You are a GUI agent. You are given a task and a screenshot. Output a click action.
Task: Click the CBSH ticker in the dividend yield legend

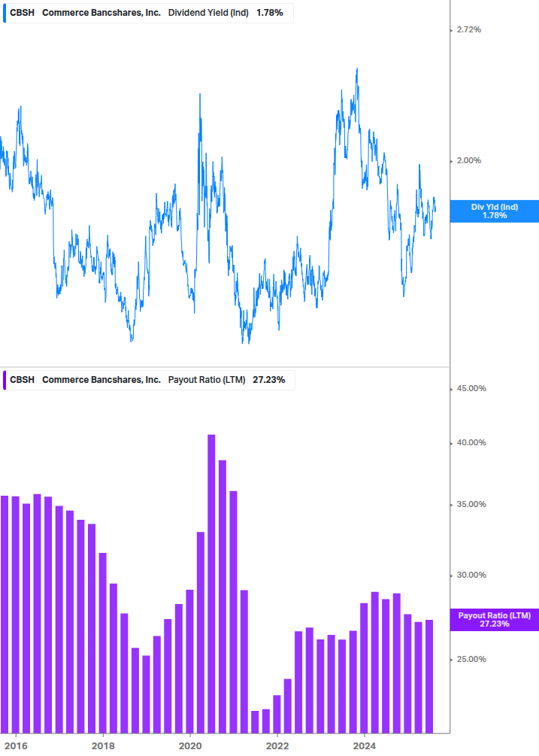click(x=22, y=13)
